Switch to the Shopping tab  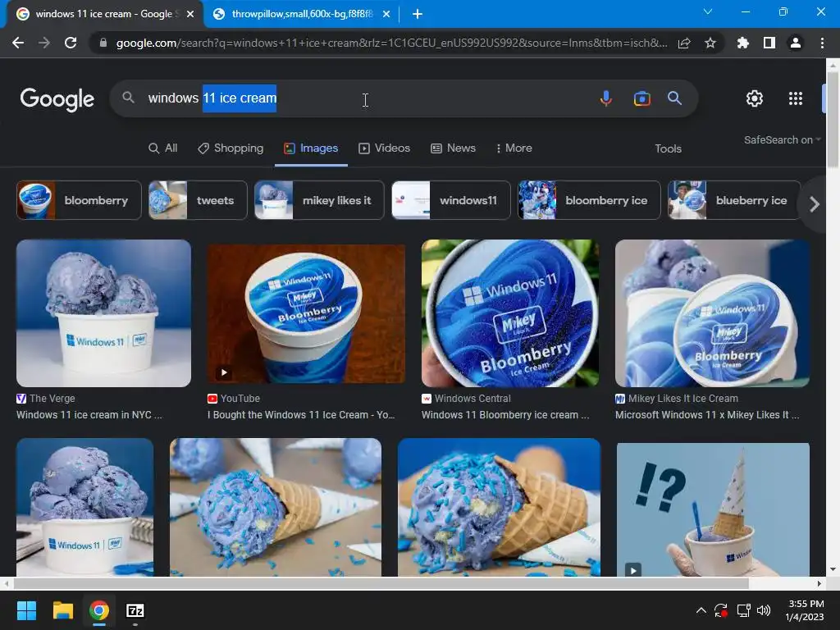click(231, 148)
